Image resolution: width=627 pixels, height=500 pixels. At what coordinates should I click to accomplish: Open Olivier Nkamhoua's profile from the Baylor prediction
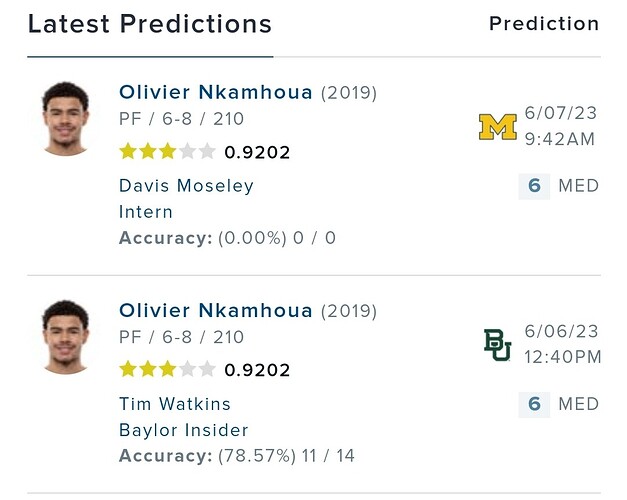tap(215, 311)
